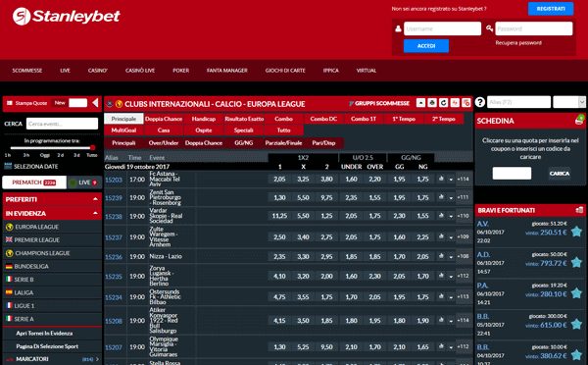Image resolution: width=588 pixels, height=365 pixels.
Task: Open event alias 15236 link
Action: pos(114,257)
